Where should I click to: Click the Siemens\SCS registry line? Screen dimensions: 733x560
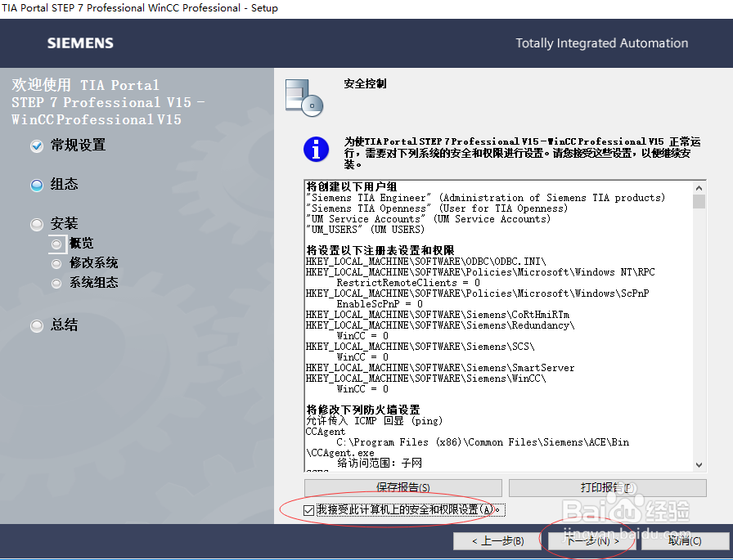coord(420,347)
